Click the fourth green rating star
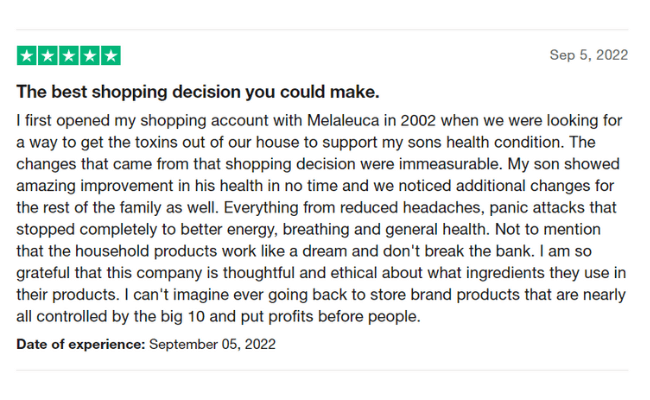This screenshot has height=400, width=650. point(90,56)
